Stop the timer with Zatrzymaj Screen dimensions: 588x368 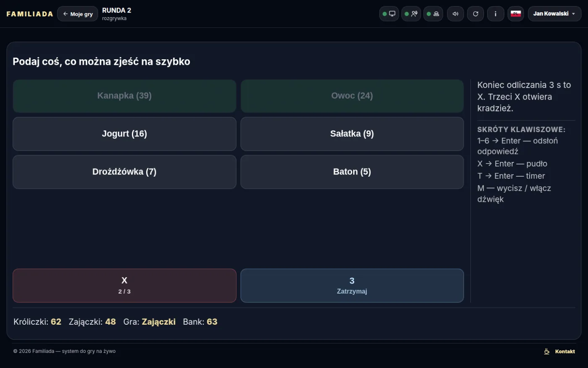coord(352,286)
